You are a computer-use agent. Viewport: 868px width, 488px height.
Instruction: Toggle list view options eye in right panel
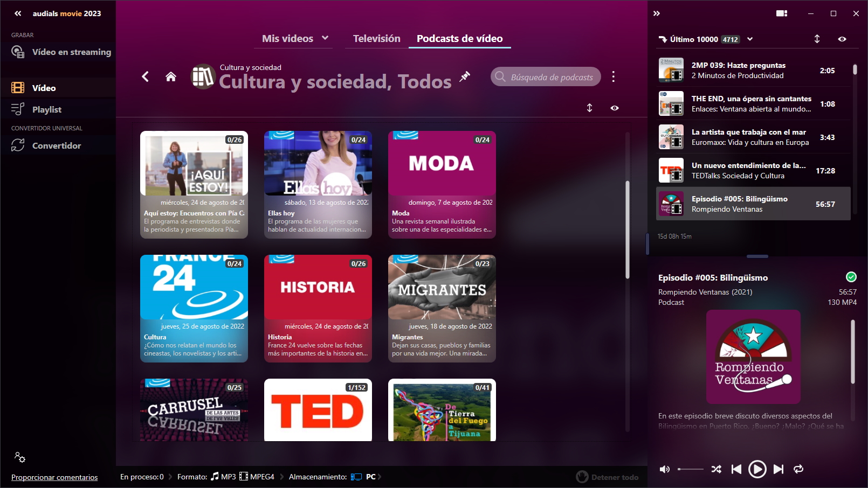(842, 39)
